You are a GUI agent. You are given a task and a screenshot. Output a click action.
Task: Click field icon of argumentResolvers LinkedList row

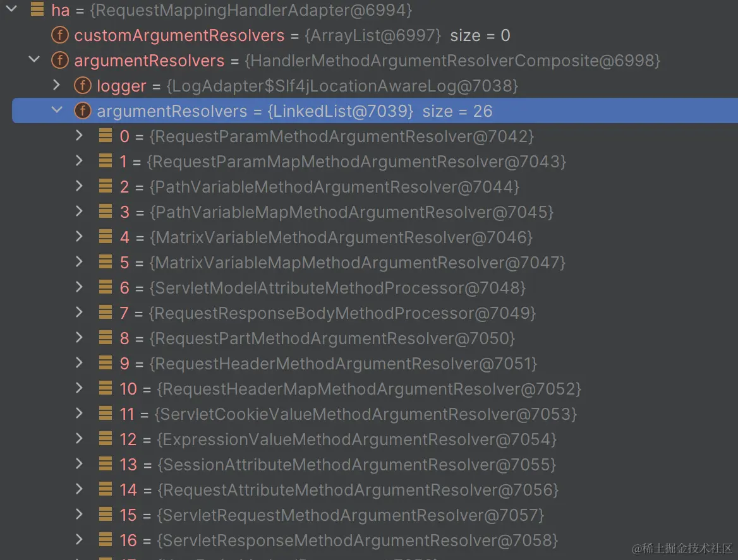coord(82,110)
